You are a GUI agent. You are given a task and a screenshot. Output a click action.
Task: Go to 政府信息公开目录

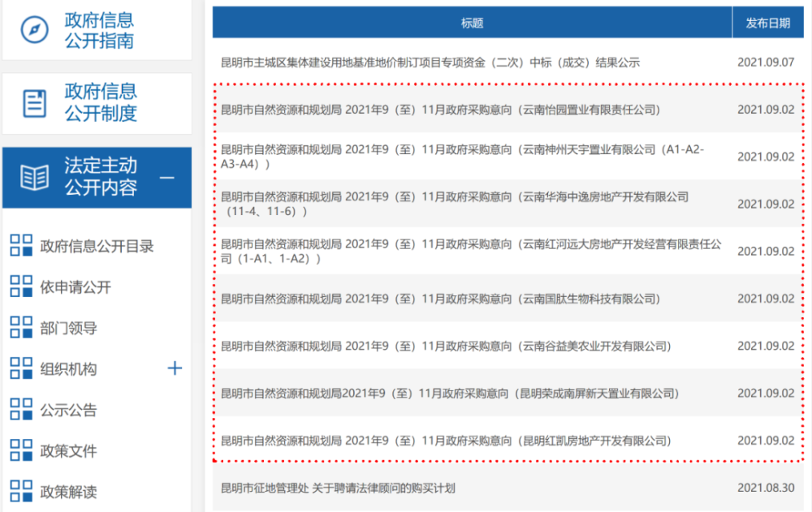(97, 246)
